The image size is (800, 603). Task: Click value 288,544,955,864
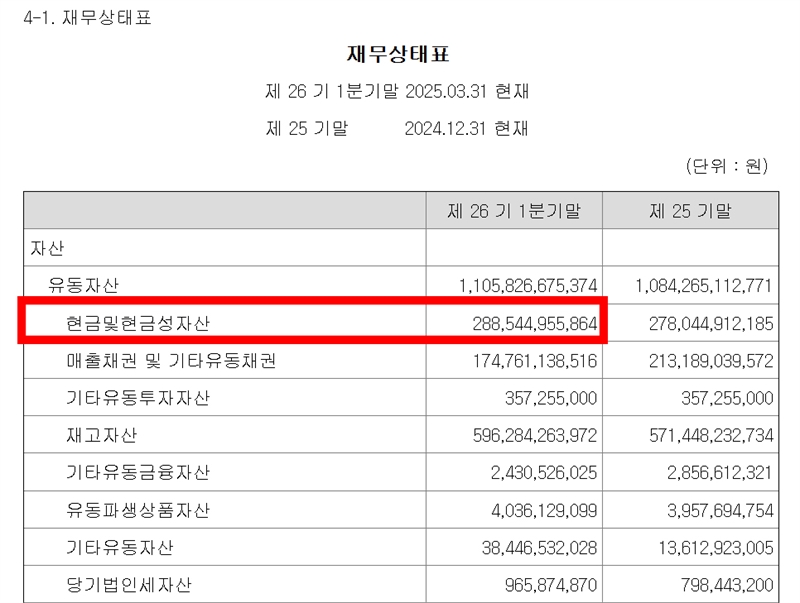point(535,324)
